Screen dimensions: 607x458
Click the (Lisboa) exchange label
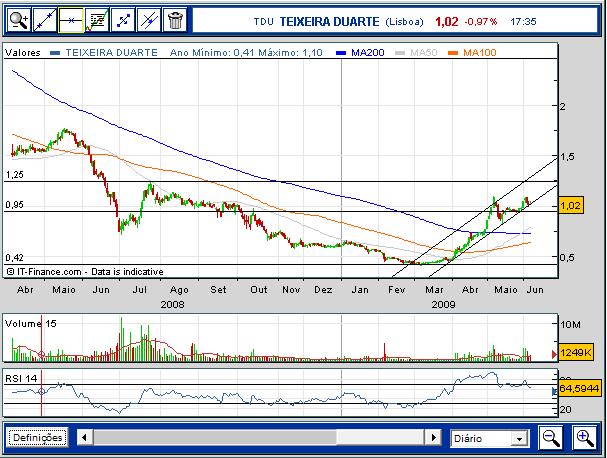point(404,22)
